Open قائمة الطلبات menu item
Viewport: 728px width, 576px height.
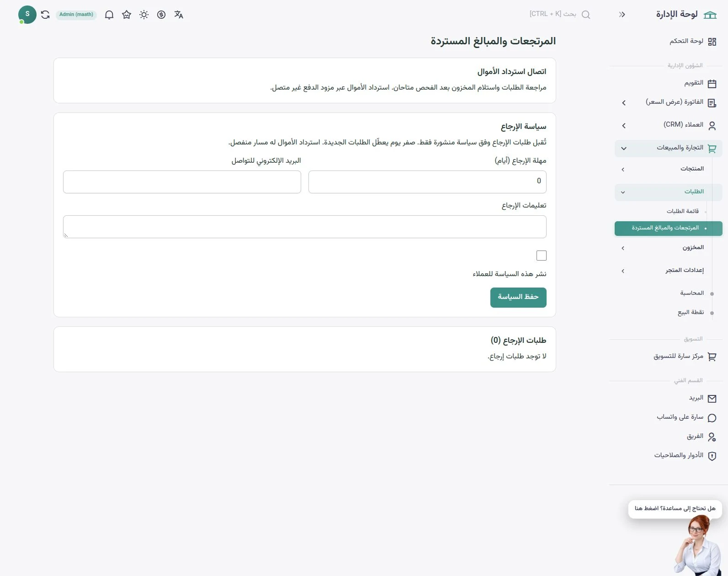point(683,211)
